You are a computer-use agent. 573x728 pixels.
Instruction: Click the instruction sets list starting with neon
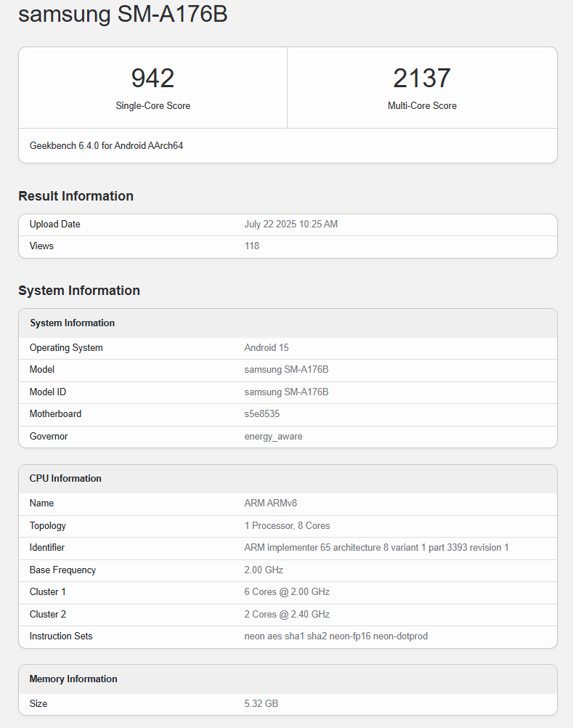[x=336, y=636]
